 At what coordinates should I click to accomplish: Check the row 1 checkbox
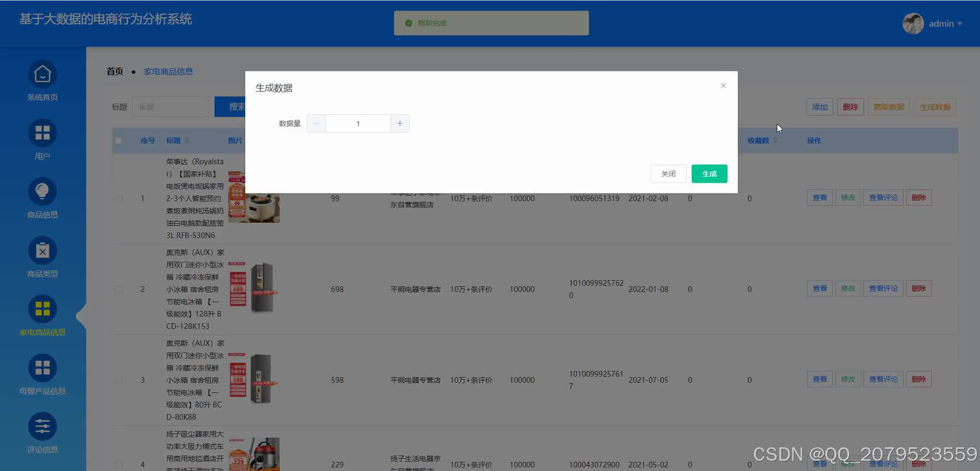[x=119, y=199]
